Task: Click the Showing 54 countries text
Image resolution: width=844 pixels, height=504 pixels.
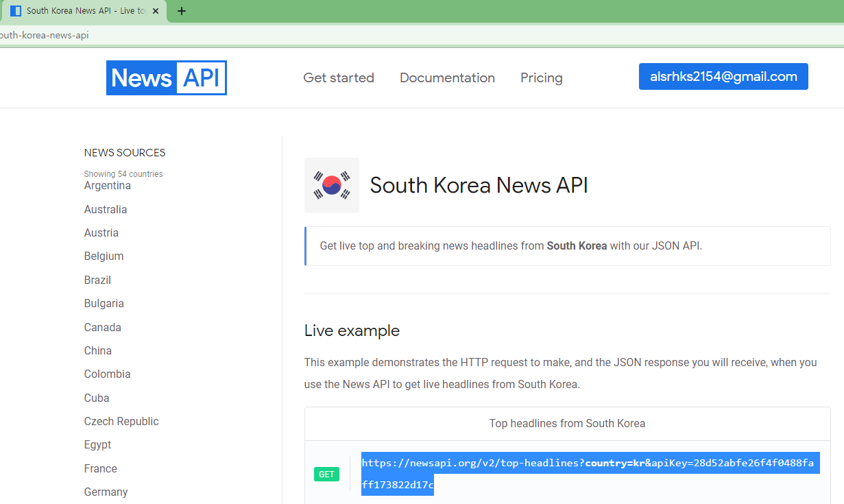Action: point(123,174)
